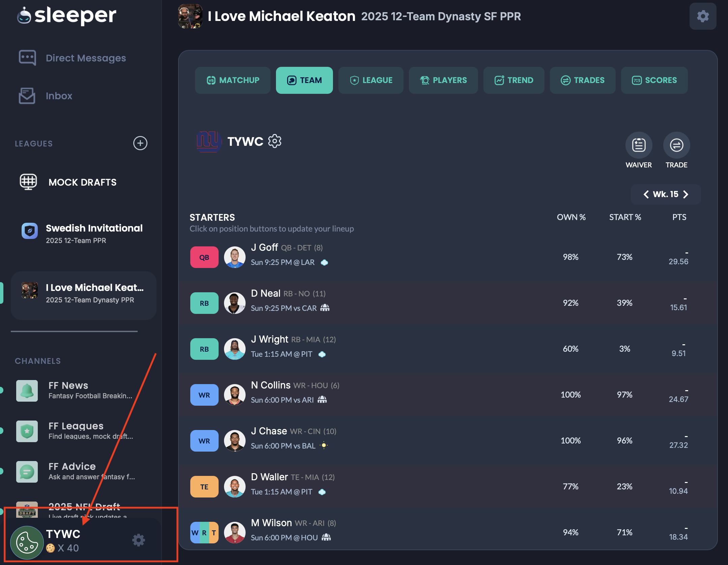Click dome stadium icon for N Collins game
The width and height of the screenshot is (728, 565).
point(323,400)
